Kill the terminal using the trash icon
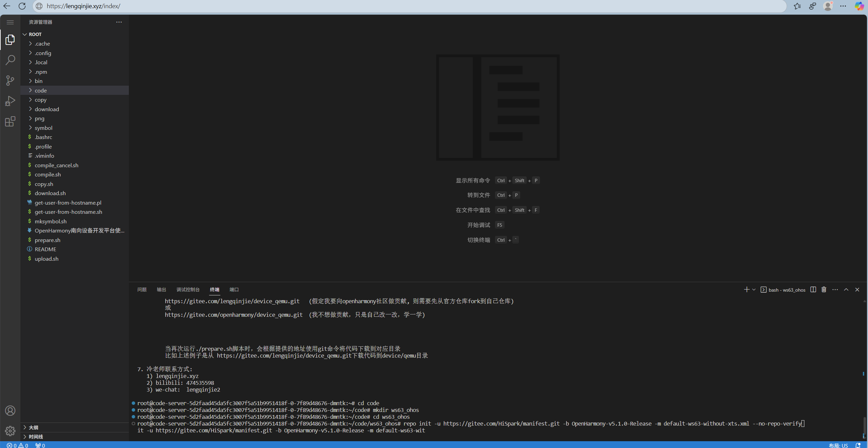The width and height of the screenshot is (868, 448). pos(823,290)
